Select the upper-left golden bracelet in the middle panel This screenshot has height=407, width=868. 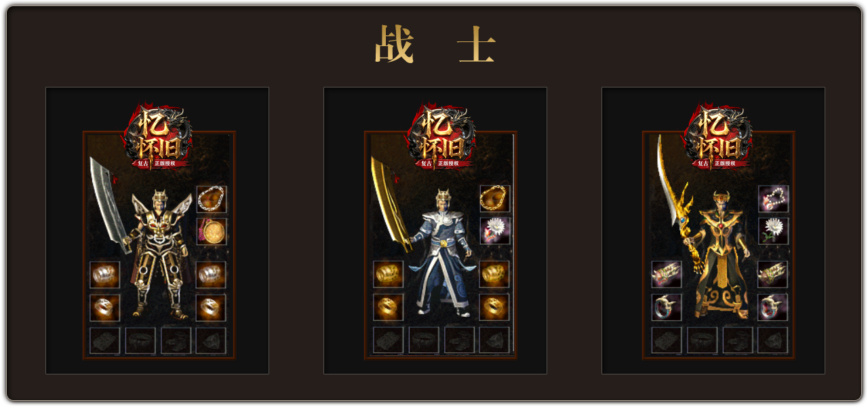[389, 275]
